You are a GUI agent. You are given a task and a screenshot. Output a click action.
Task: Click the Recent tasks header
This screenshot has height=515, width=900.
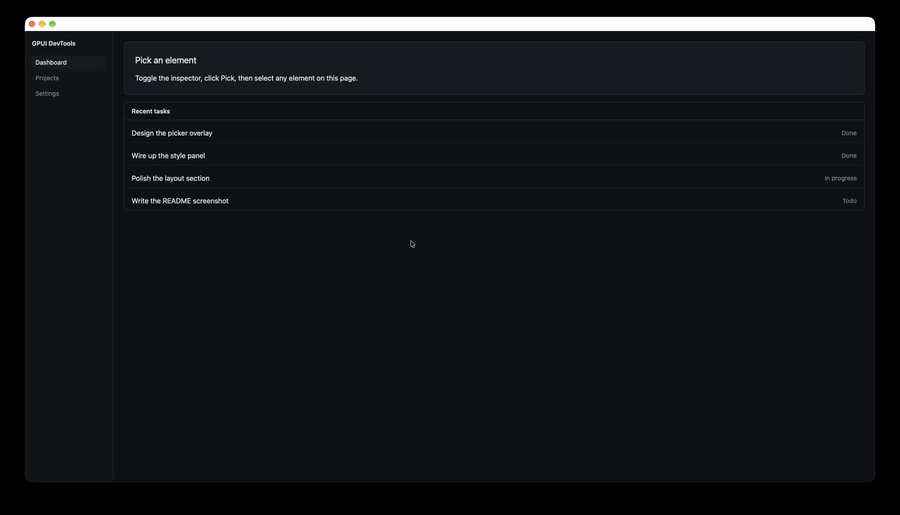tap(150, 111)
